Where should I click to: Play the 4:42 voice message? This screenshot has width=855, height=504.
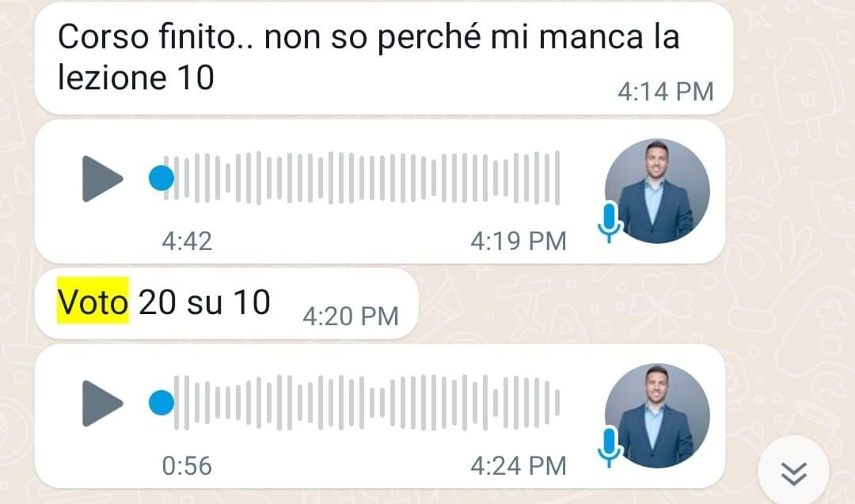point(102,179)
